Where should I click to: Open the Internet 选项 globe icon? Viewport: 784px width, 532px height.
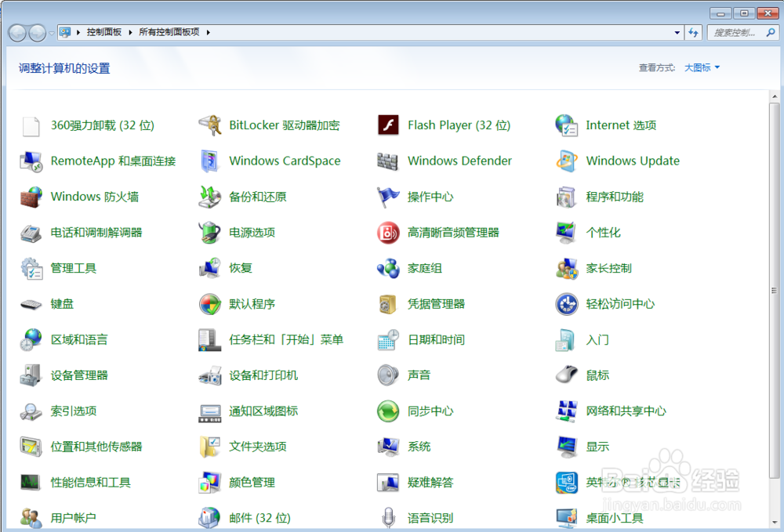(567, 125)
